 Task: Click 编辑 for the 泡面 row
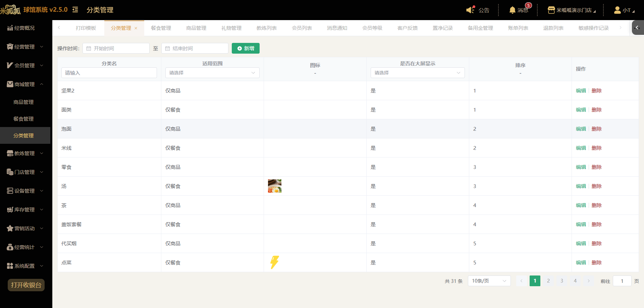581,129
